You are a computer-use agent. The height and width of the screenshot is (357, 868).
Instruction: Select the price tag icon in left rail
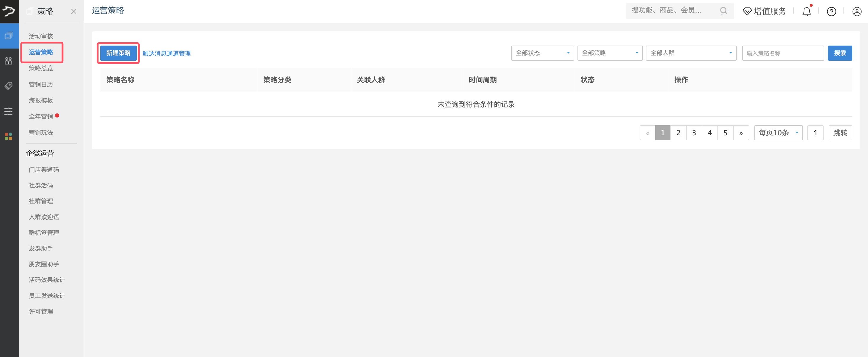(x=9, y=86)
